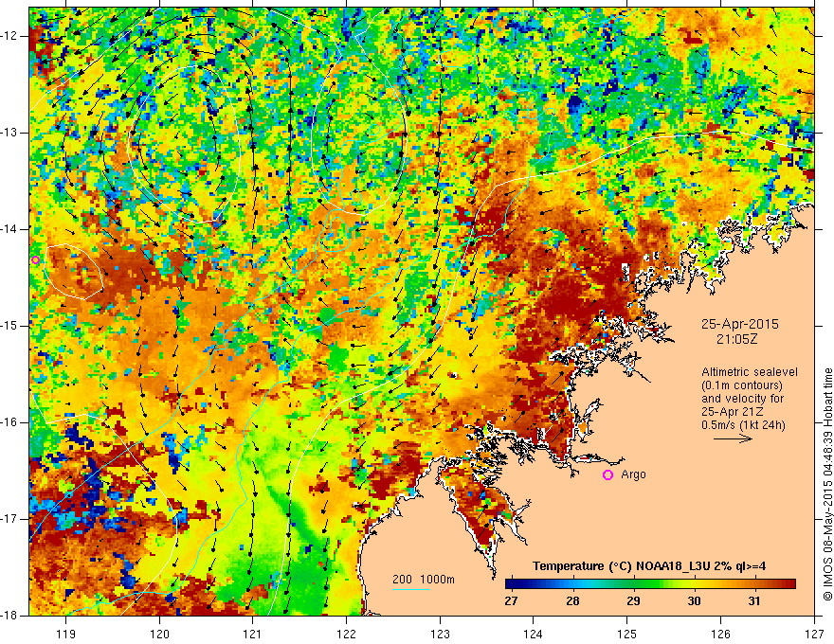Click longitude axis label 126
This screenshot has height=644, width=834.
pos(720,634)
